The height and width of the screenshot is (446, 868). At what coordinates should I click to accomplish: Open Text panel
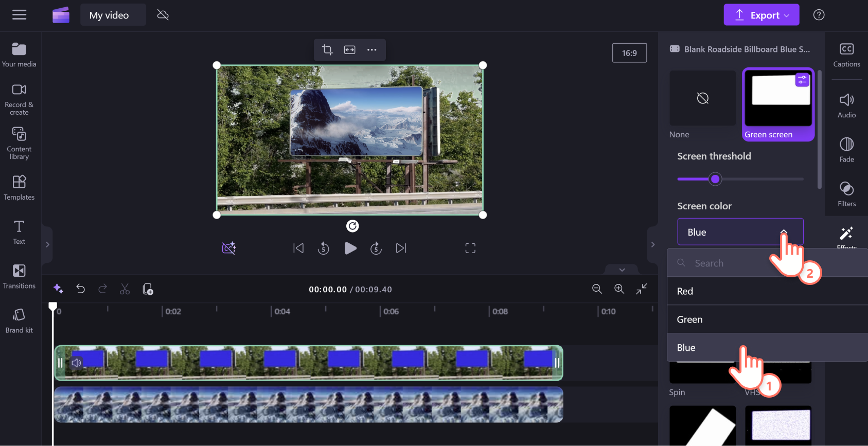[x=19, y=232]
